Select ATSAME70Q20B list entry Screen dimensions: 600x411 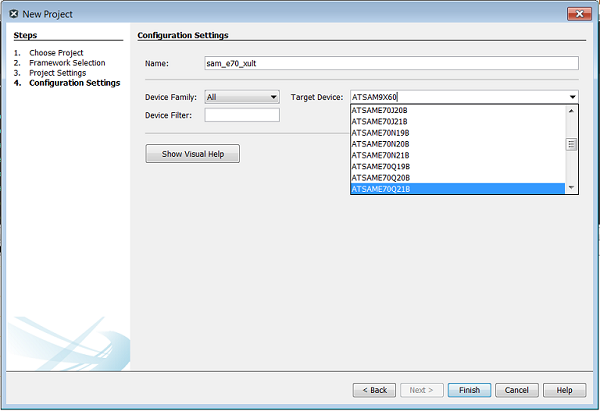pos(458,178)
